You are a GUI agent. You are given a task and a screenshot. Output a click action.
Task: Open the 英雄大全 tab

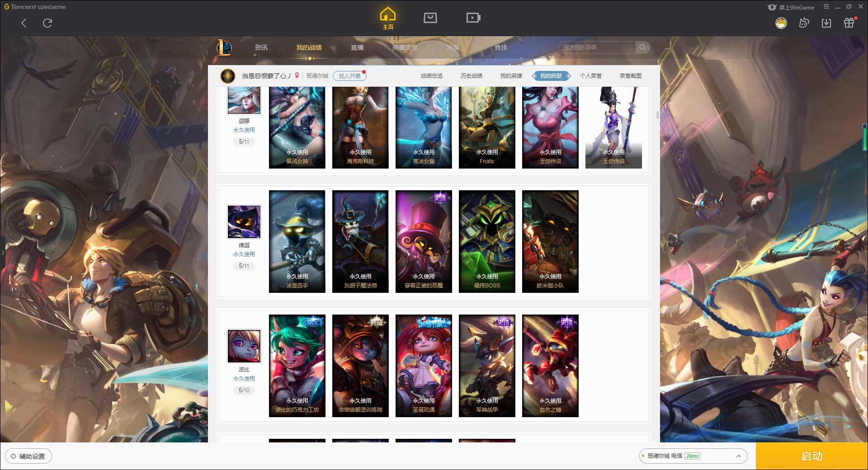click(x=405, y=47)
